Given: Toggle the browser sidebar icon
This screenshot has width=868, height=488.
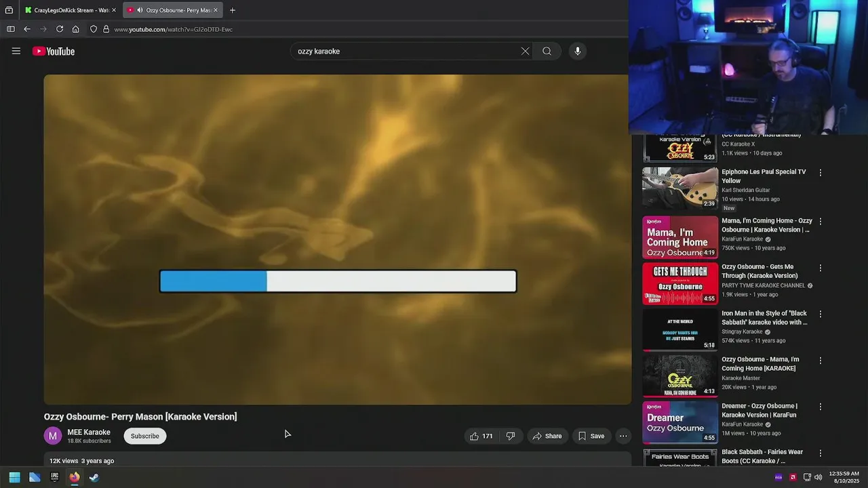Looking at the screenshot, I should [11, 29].
